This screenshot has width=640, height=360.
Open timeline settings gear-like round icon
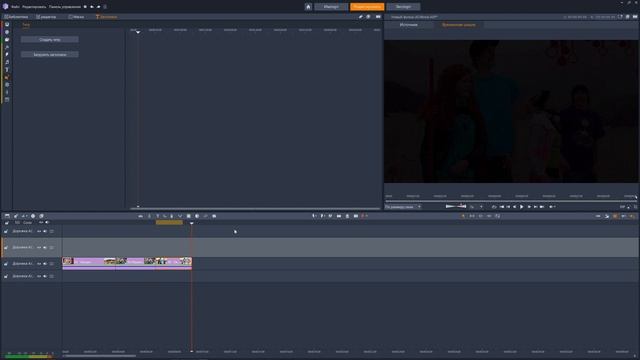(33, 216)
